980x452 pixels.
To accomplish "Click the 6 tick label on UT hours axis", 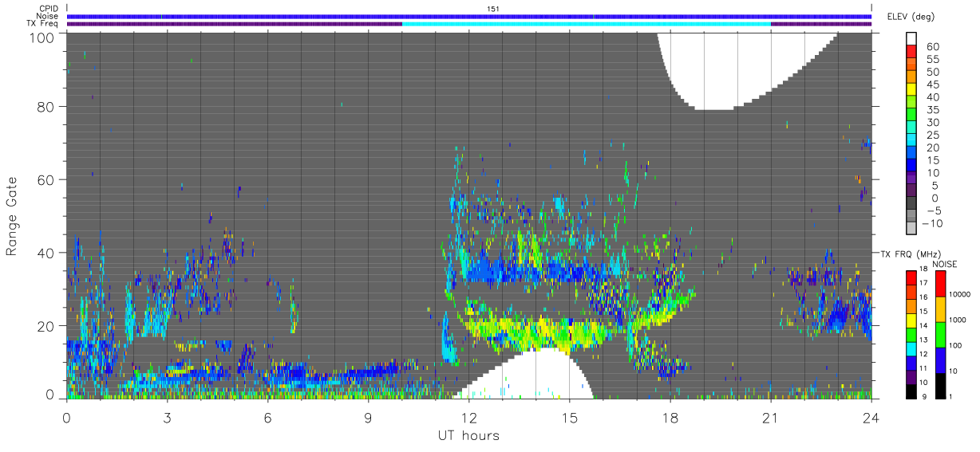I will click(267, 416).
